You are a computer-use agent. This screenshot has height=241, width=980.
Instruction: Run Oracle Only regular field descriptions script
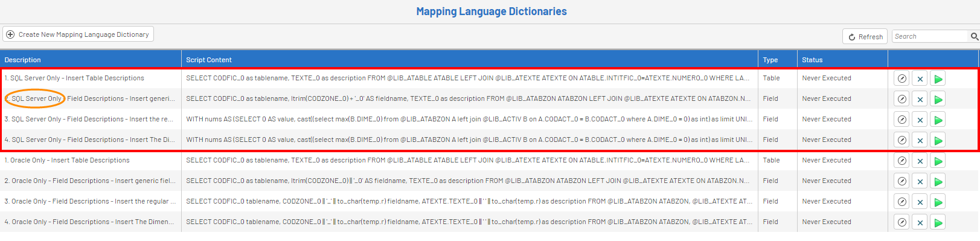(x=938, y=202)
